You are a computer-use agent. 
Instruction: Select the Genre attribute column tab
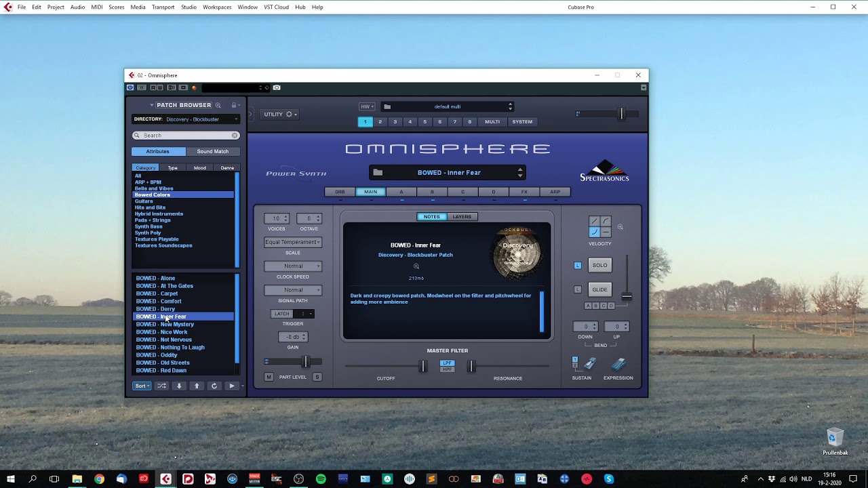[x=227, y=168]
